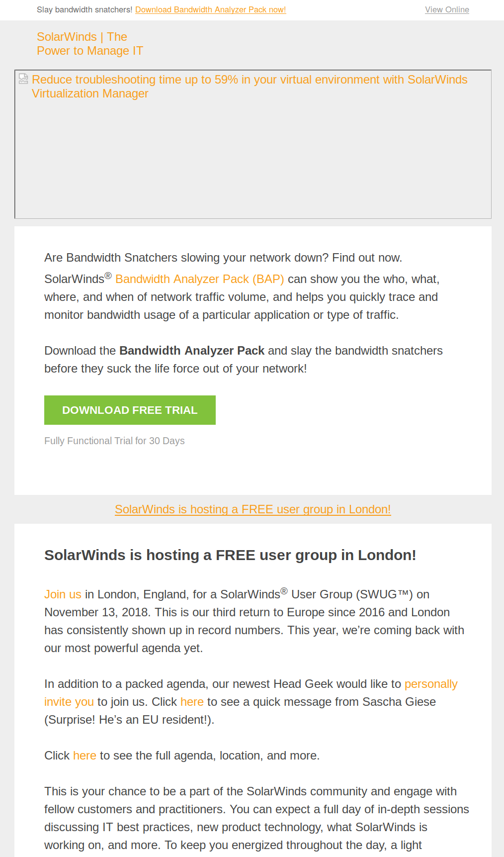504x857 pixels.
Task: Click the Download Free Trial button
Action: tap(130, 410)
